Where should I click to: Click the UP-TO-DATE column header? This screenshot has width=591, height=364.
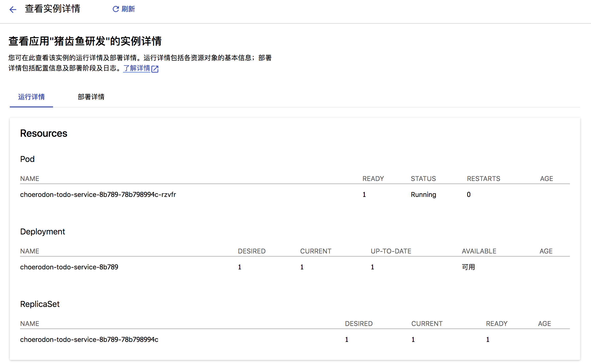coord(391,251)
